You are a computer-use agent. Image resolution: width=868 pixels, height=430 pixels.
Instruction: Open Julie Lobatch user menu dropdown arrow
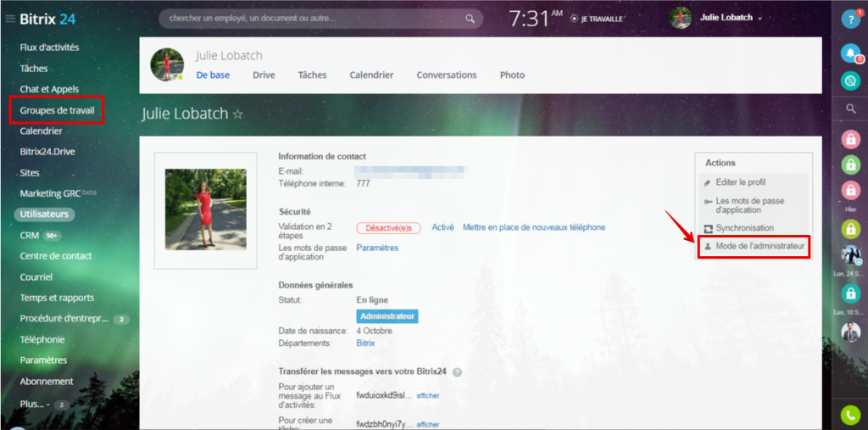tap(760, 19)
